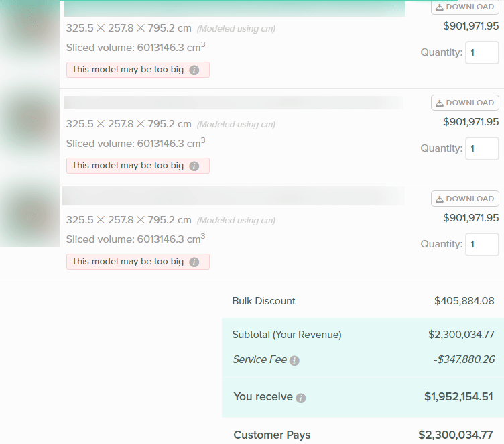Click info icon in middle model's size warning
Screen dimensions: 504x444
point(194,166)
